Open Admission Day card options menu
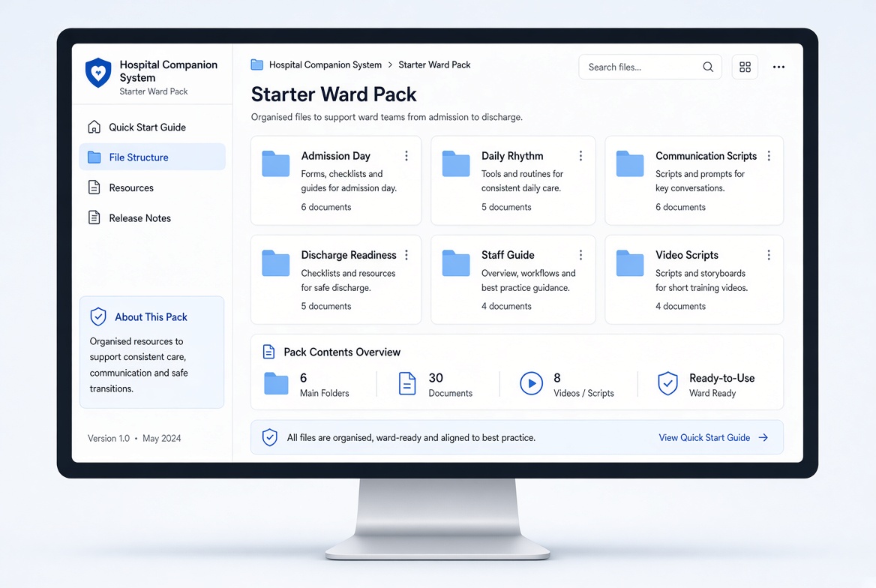The image size is (876, 588). (406, 156)
